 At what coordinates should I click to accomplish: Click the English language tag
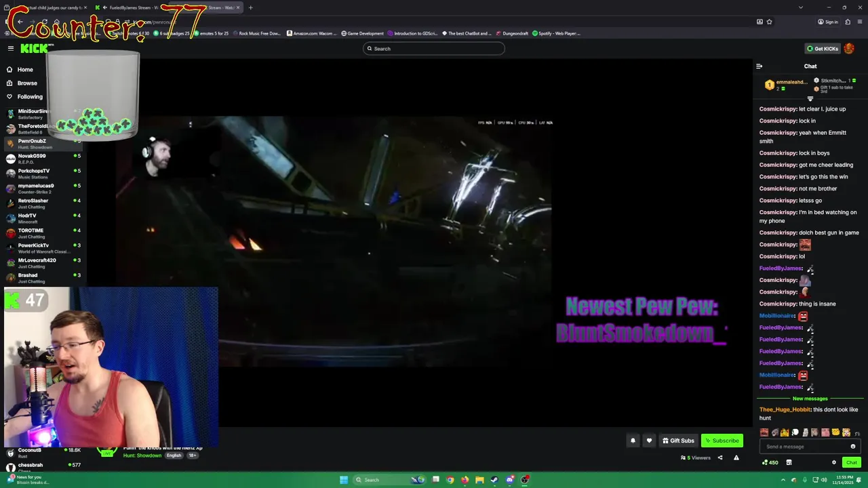[x=174, y=455]
